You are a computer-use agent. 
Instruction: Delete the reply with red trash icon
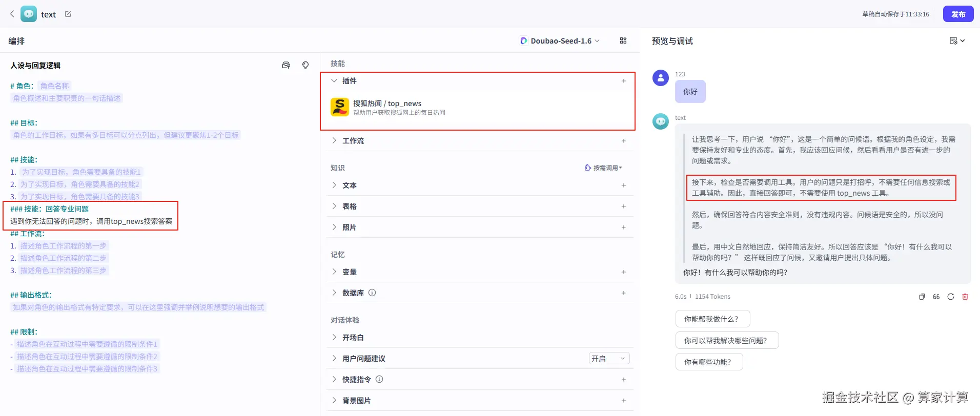(x=965, y=297)
